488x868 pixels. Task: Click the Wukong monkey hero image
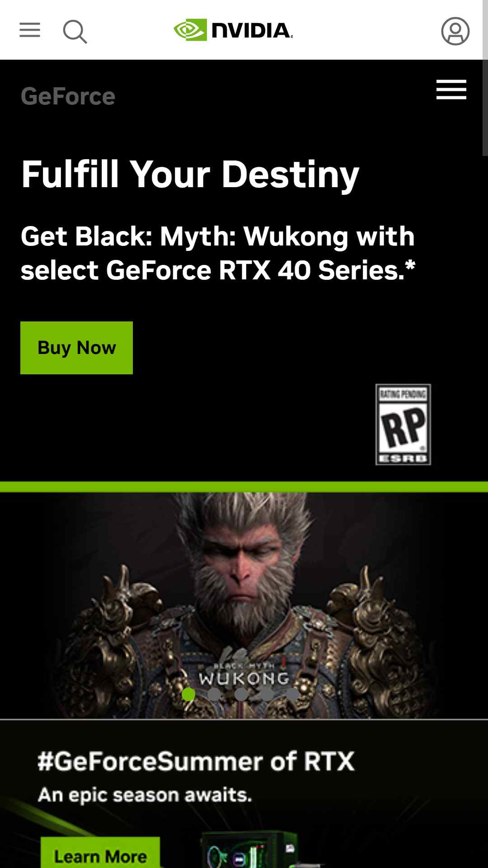tap(244, 605)
